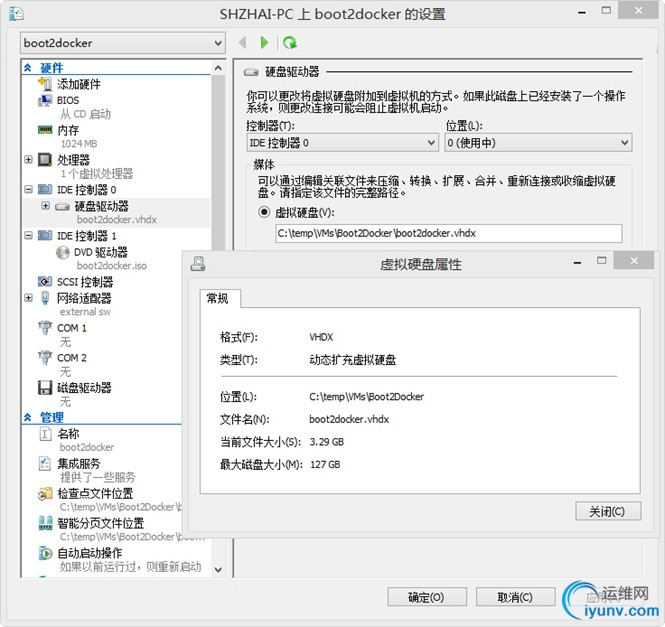Click the 取消(C) button
The width and height of the screenshot is (665, 627).
pyautogui.click(x=515, y=597)
